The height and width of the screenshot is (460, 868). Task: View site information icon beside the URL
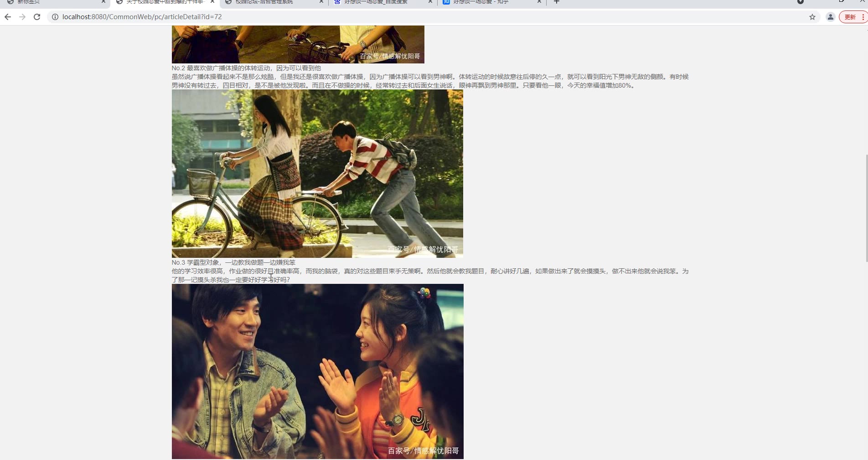pyautogui.click(x=55, y=17)
